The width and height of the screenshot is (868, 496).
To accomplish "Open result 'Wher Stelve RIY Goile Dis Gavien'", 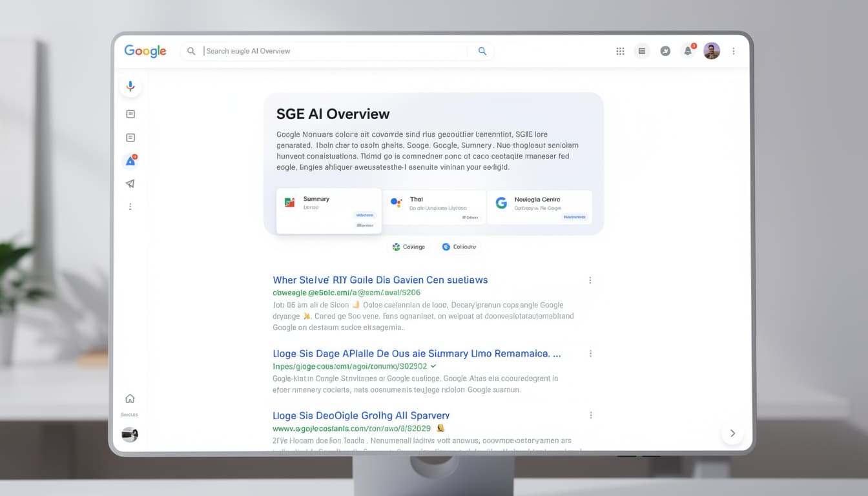I will 380,280.
